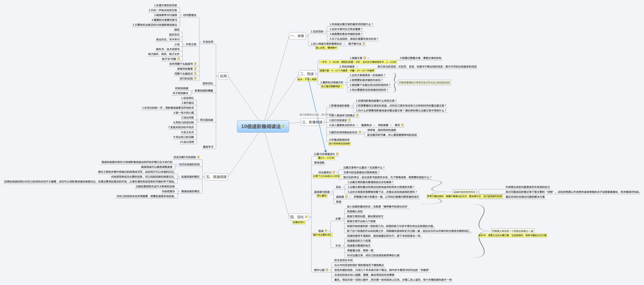Open note icon beside 橘子集中法
This screenshot has height=285, width=644.
click(x=364, y=44)
